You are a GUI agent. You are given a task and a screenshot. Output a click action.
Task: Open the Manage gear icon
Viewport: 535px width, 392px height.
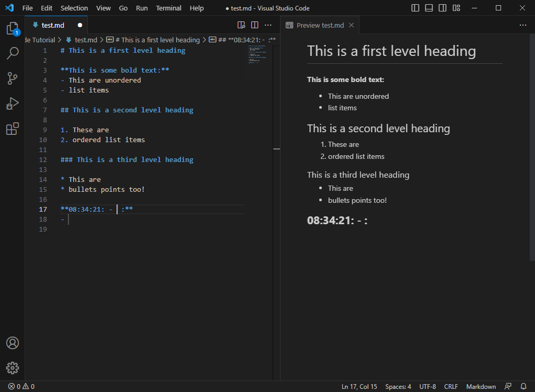(x=13, y=368)
